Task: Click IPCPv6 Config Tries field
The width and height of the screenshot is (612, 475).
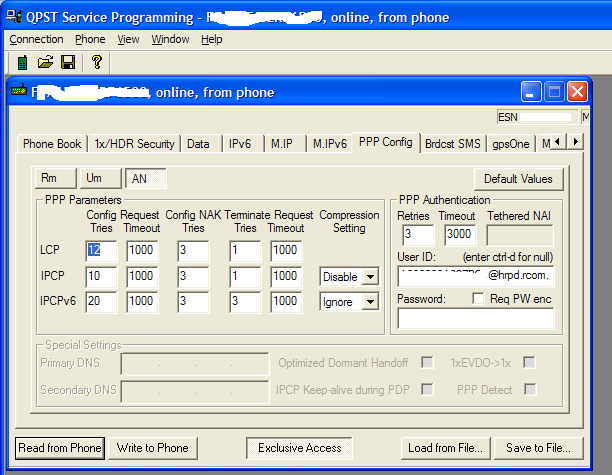Action: tap(101, 302)
